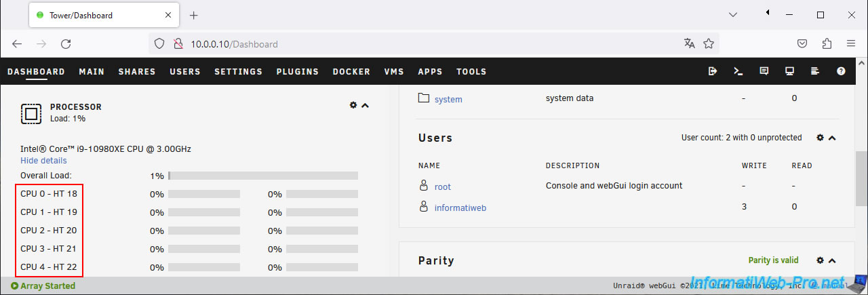Click the tracking protection shield icon
The height and width of the screenshot is (295, 868).
(x=159, y=43)
